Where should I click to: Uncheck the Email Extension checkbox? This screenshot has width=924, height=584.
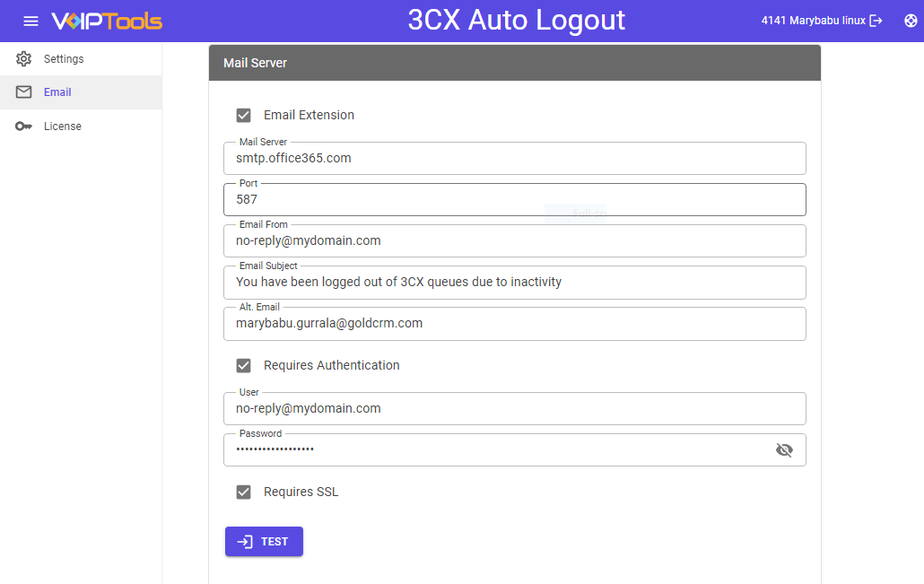[243, 115]
